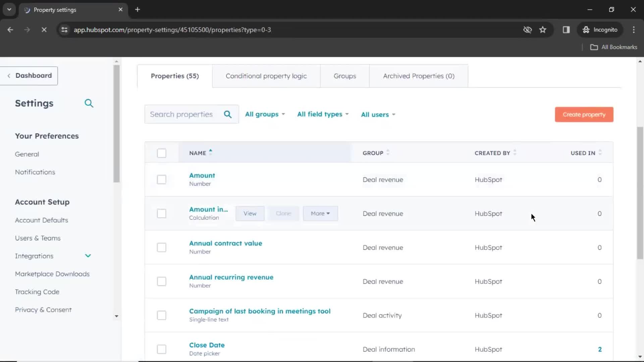Sort by the NAME column arrow
The width and height of the screenshot is (644, 362).
pos(211,152)
